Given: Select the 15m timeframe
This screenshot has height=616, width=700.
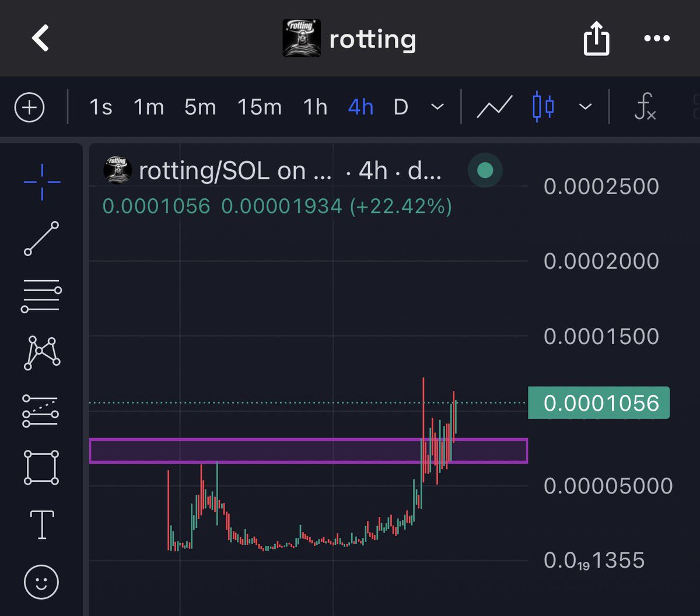Looking at the screenshot, I should pyautogui.click(x=259, y=107).
